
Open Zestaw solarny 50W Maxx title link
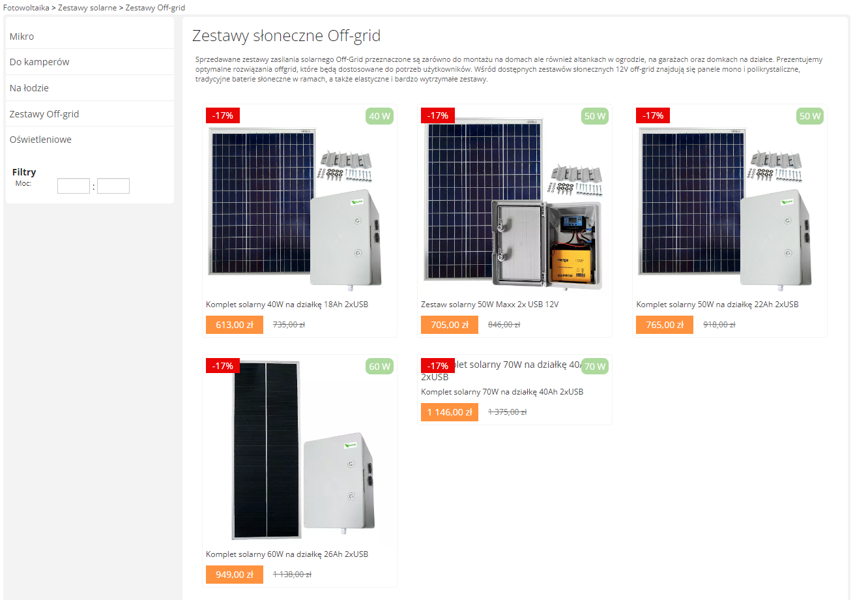pos(489,305)
